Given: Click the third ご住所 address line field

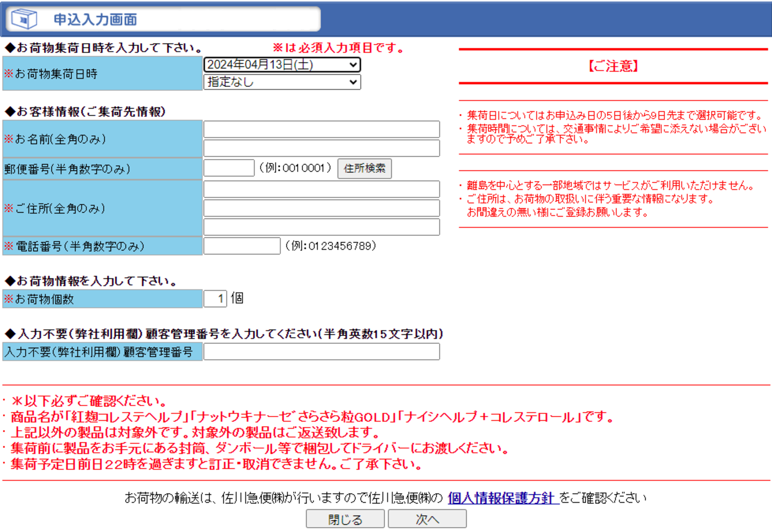Looking at the screenshot, I should pos(322,227).
